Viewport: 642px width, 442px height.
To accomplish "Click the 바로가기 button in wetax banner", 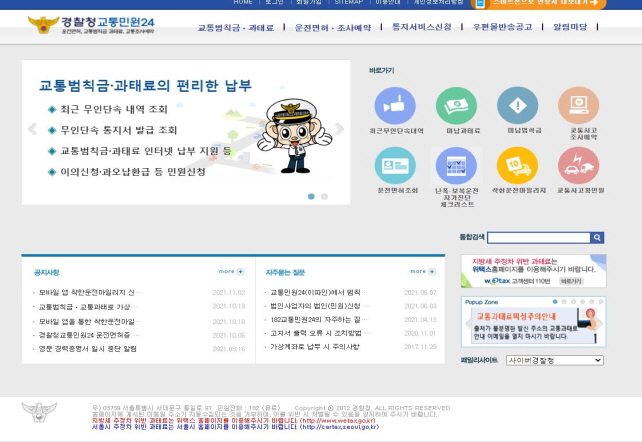I will coord(571,281).
